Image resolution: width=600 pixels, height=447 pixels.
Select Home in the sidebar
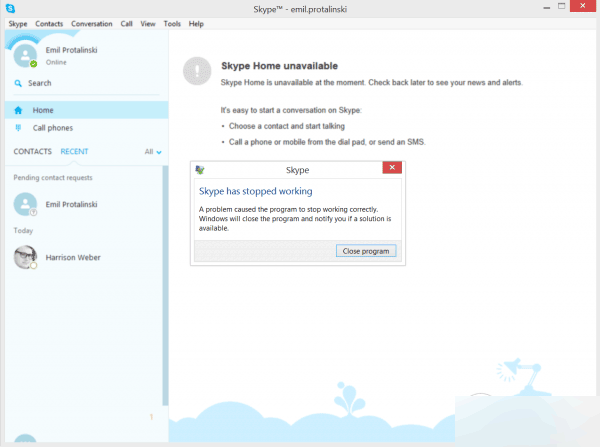click(86, 110)
